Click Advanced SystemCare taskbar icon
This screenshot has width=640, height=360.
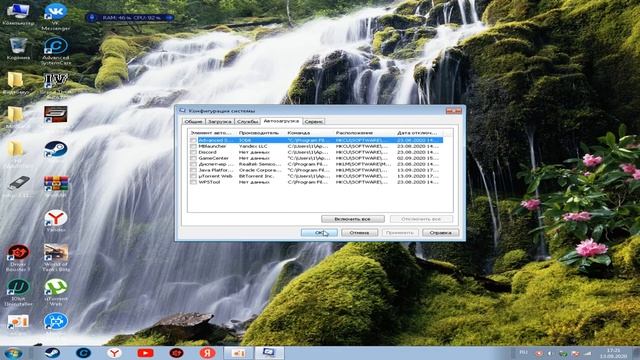coord(83,353)
